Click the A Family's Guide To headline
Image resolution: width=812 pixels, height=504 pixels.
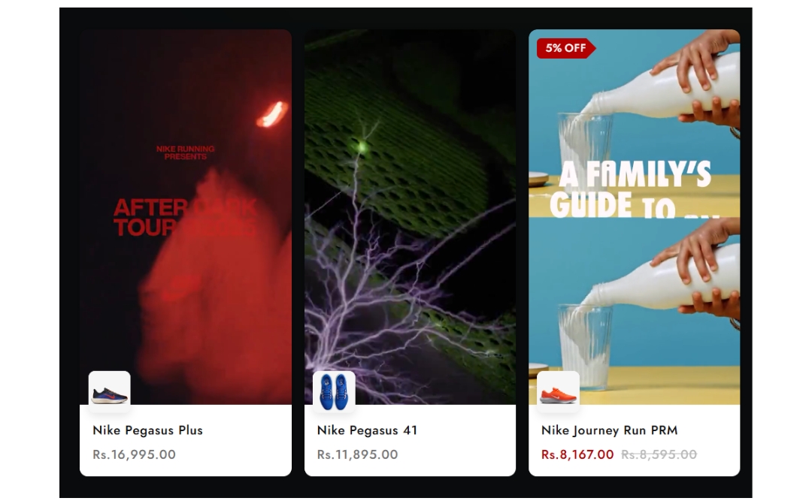[x=631, y=189]
